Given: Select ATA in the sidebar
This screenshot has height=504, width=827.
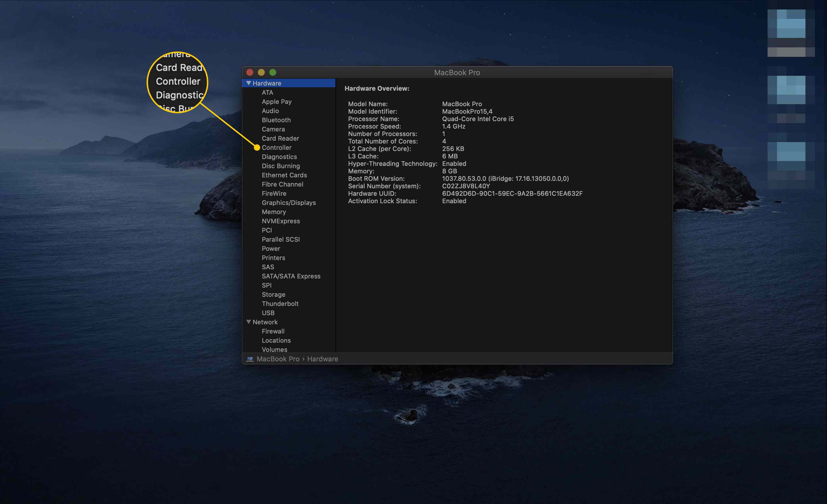Looking at the screenshot, I should 267,92.
